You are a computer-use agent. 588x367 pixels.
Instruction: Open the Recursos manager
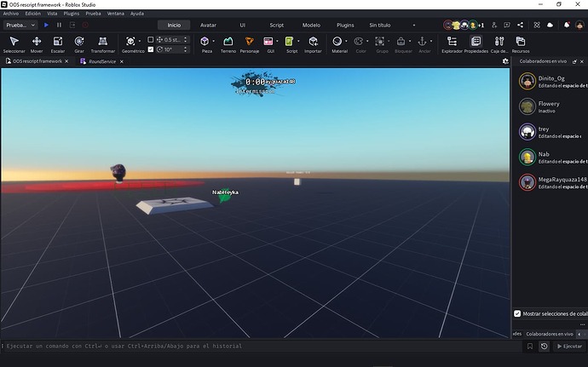(x=521, y=44)
